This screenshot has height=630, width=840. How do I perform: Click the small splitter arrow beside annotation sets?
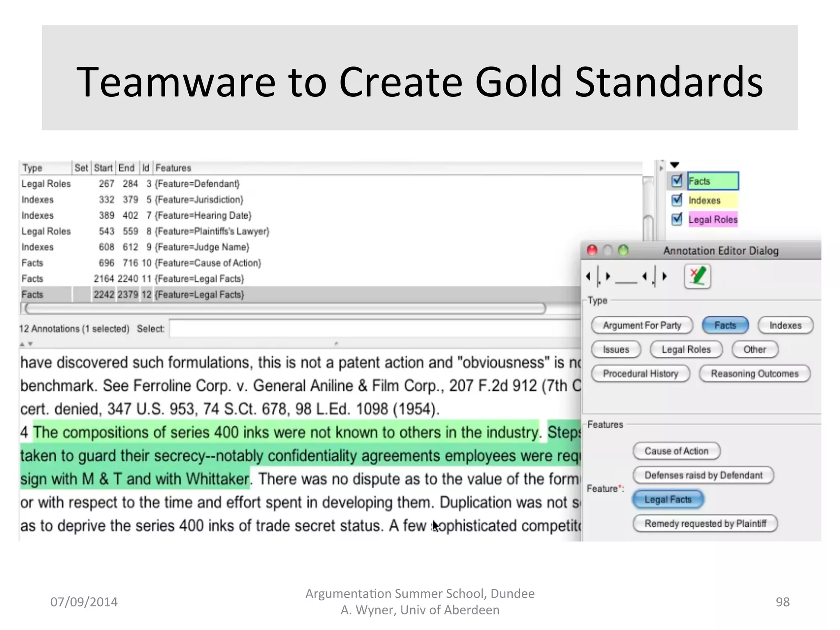(x=661, y=168)
